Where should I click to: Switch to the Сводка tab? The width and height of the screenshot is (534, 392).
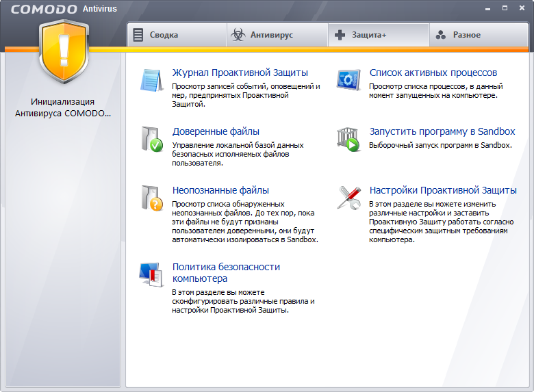tap(177, 35)
